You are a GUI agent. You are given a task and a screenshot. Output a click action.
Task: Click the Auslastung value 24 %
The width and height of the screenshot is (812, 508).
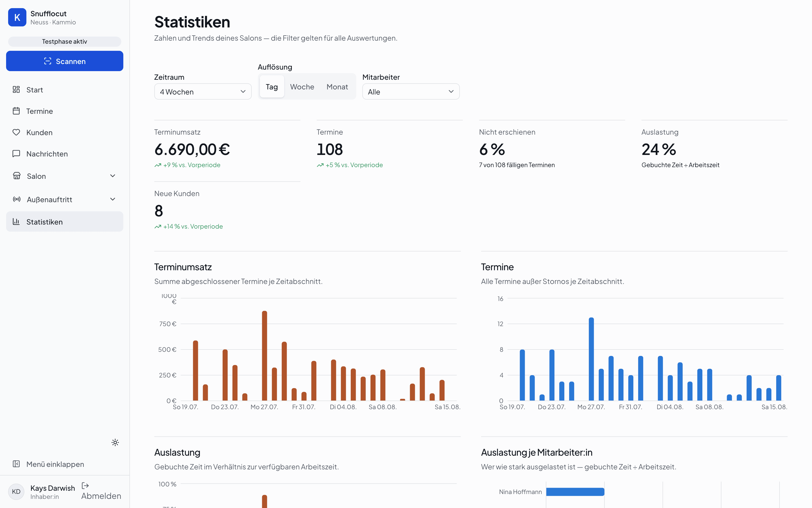(659, 149)
